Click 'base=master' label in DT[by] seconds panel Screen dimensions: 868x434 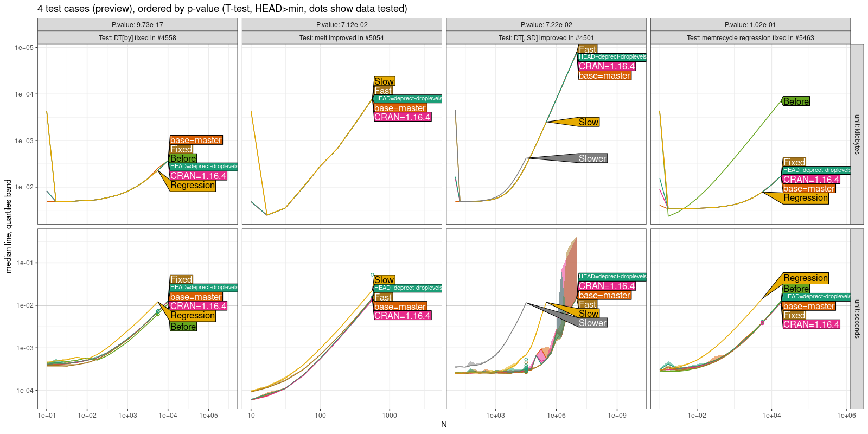(x=196, y=297)
